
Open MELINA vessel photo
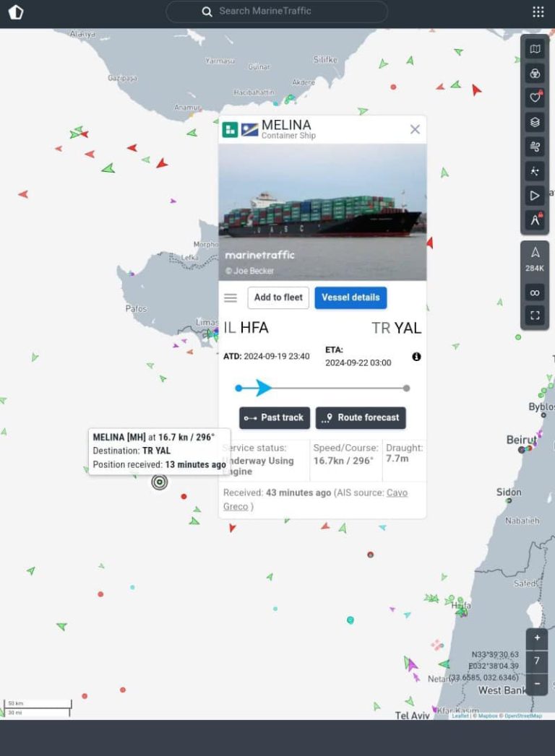pos(322,212)
